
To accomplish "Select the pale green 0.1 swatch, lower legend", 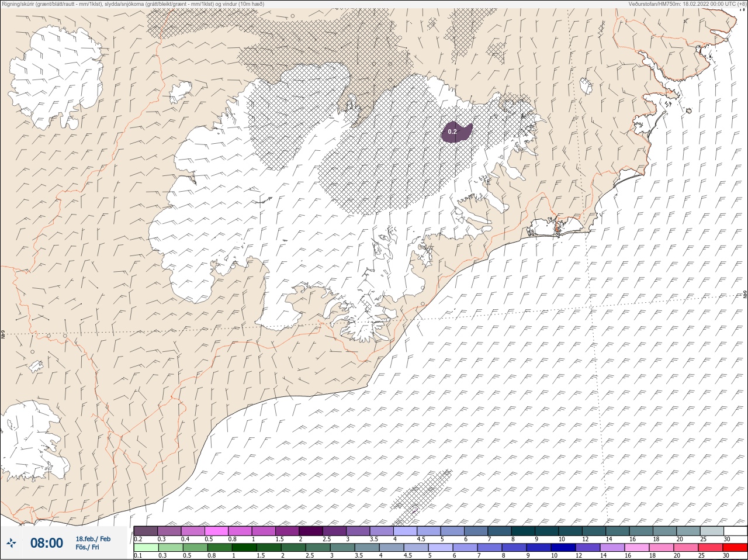I will coord(146,548).
